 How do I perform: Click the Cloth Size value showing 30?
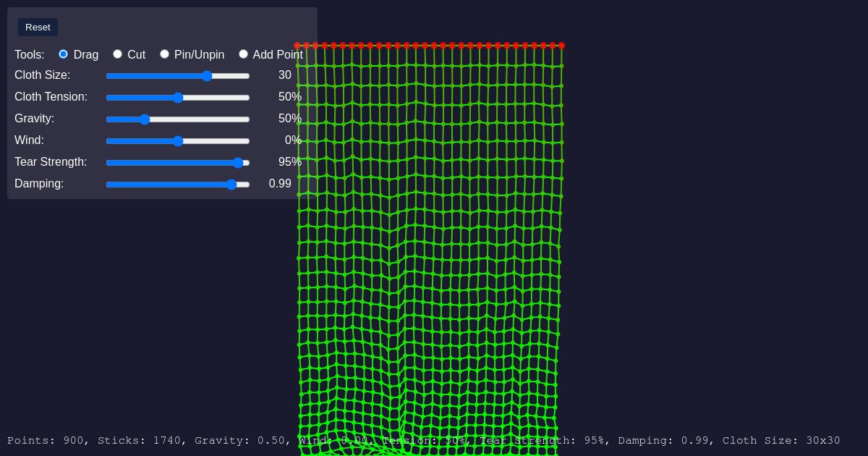(285, 75)
